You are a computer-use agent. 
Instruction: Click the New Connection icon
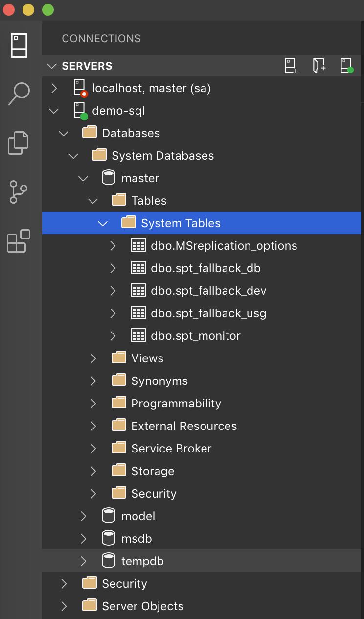point(291,66)
